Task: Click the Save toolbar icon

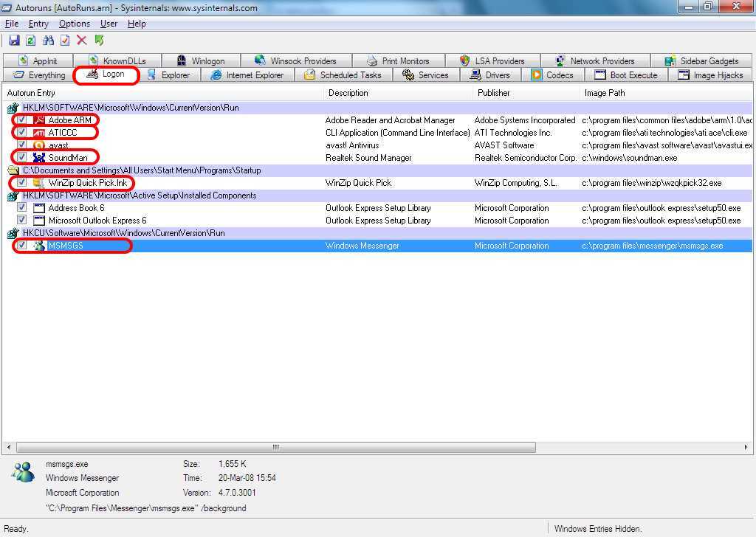Action: coord(14,41)
